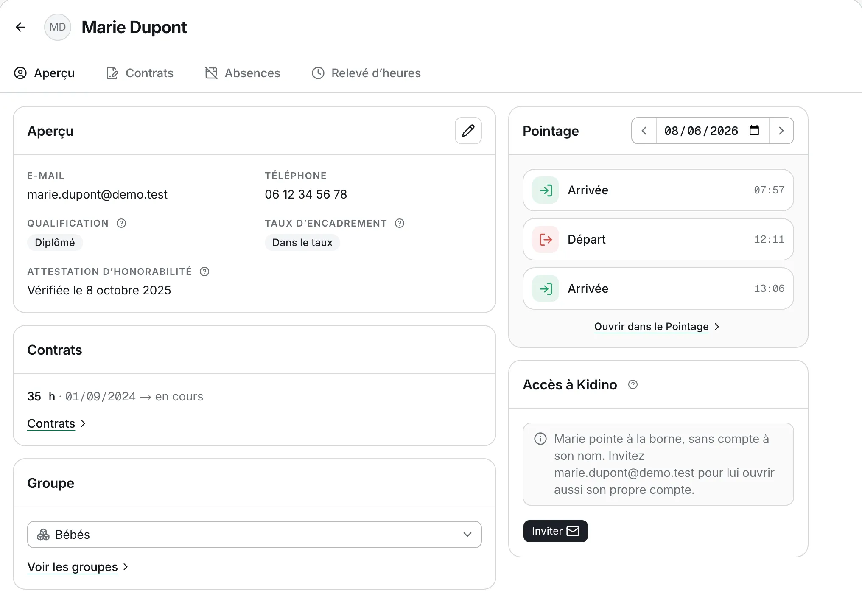Go to next day in Pointage
This screenshot has width=862, height=616.
tap(781, 131)
